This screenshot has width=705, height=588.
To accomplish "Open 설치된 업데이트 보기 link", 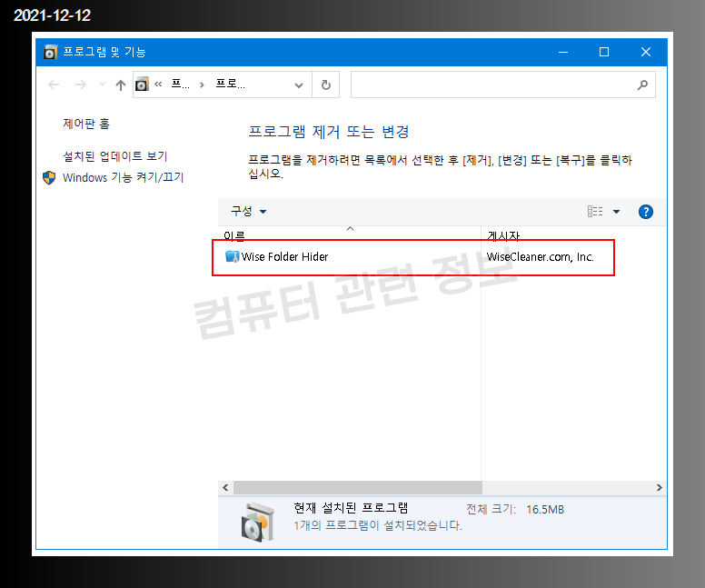I will pyautogui.click(x=115, y=156).
